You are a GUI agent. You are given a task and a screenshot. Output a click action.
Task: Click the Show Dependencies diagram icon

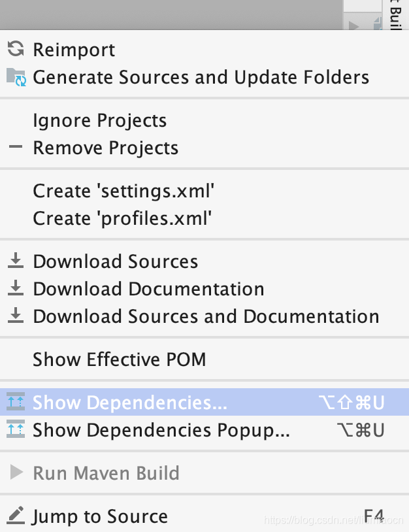[16, 402]
